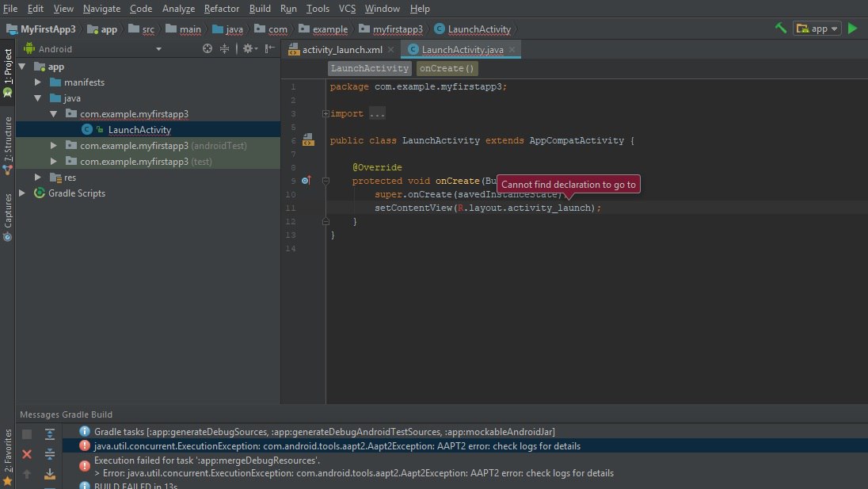Click the Collapse All icon in Project panel
Screen dimensions: 868x489
tap(224, 48)
